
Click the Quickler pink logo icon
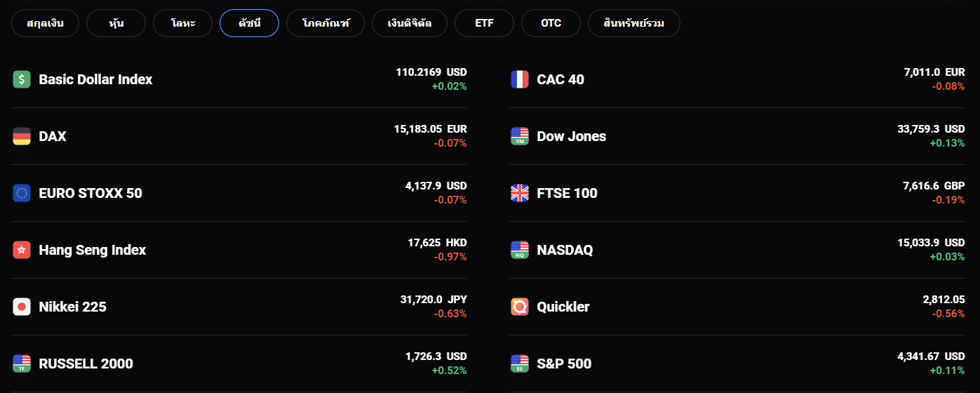pyautogui.click(x=520, y=307)
